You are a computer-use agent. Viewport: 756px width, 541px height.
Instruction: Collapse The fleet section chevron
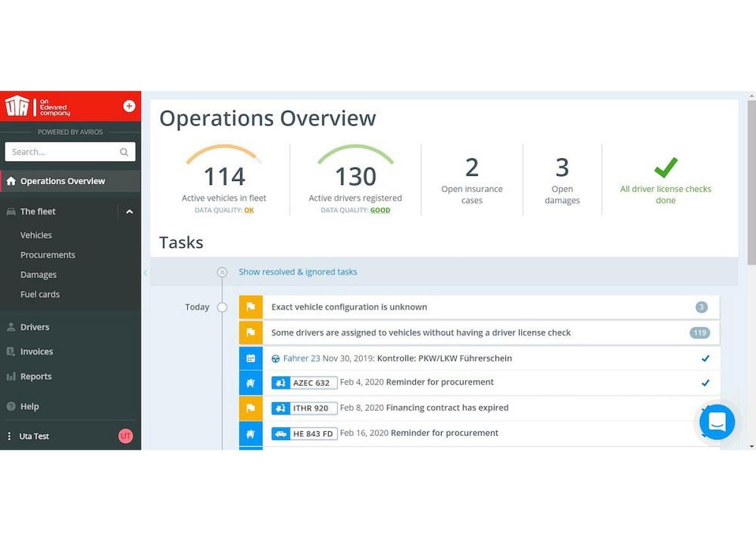(129, 212)
